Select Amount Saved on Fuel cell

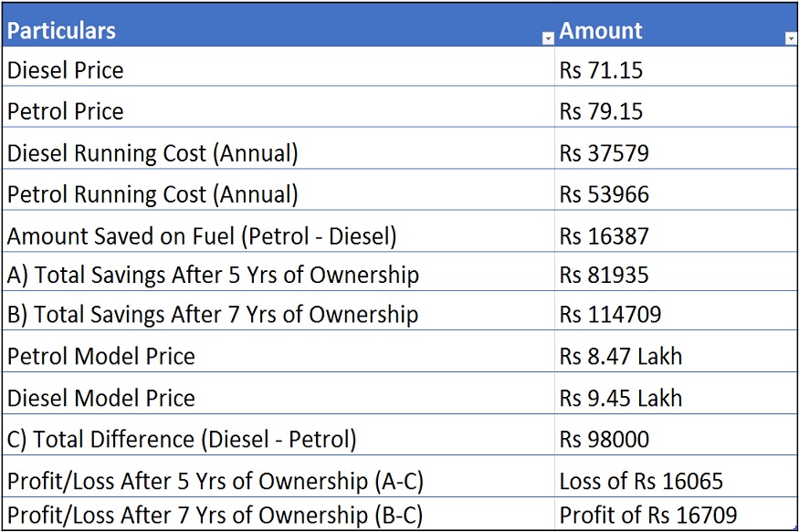point(202,236)
